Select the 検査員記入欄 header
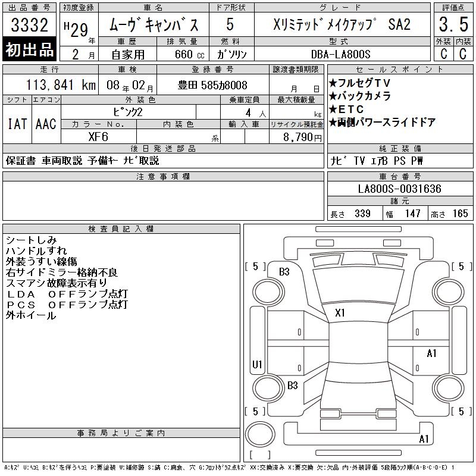476x476 pixels. (x=121, y=229)
